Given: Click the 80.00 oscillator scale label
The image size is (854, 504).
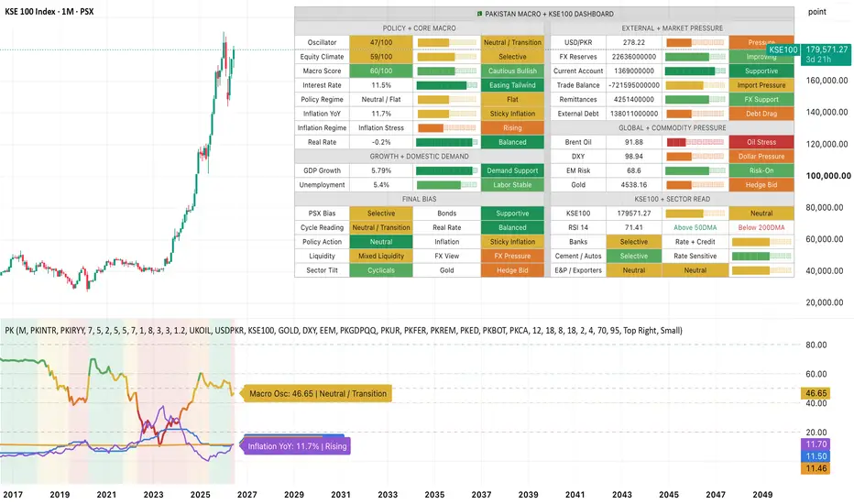Looking at the screenshot, I should (816, 345).
